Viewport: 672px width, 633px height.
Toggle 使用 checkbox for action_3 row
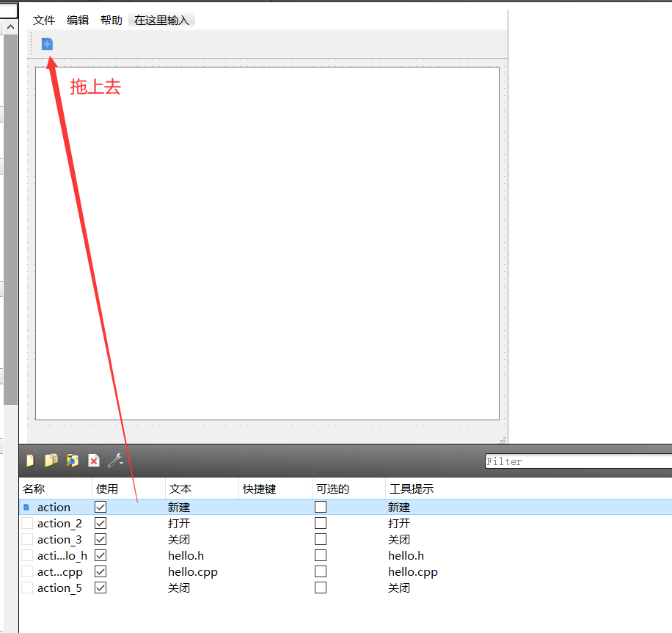coord(101,540)
